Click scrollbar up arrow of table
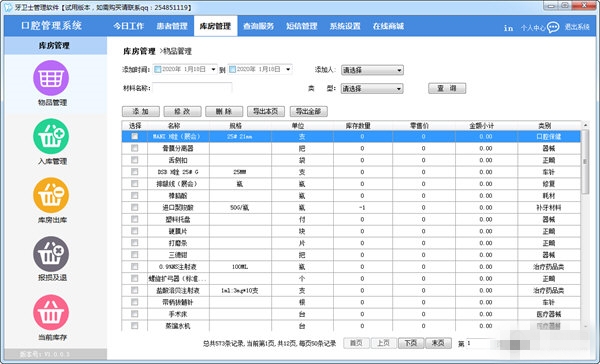Screen dimensions: 600x364 585,125
